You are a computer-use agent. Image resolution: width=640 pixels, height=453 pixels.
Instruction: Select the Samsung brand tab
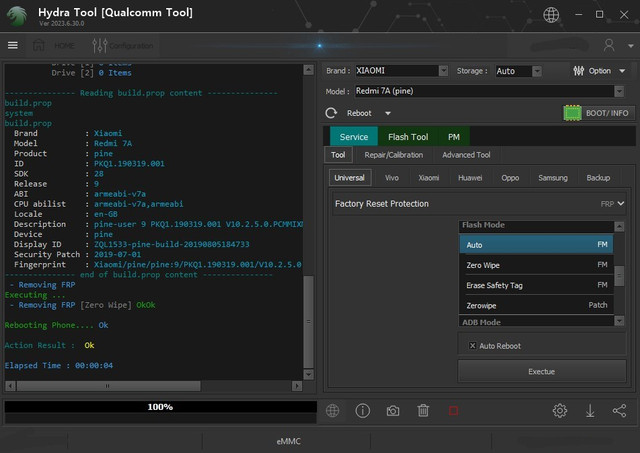pos(553,178)
